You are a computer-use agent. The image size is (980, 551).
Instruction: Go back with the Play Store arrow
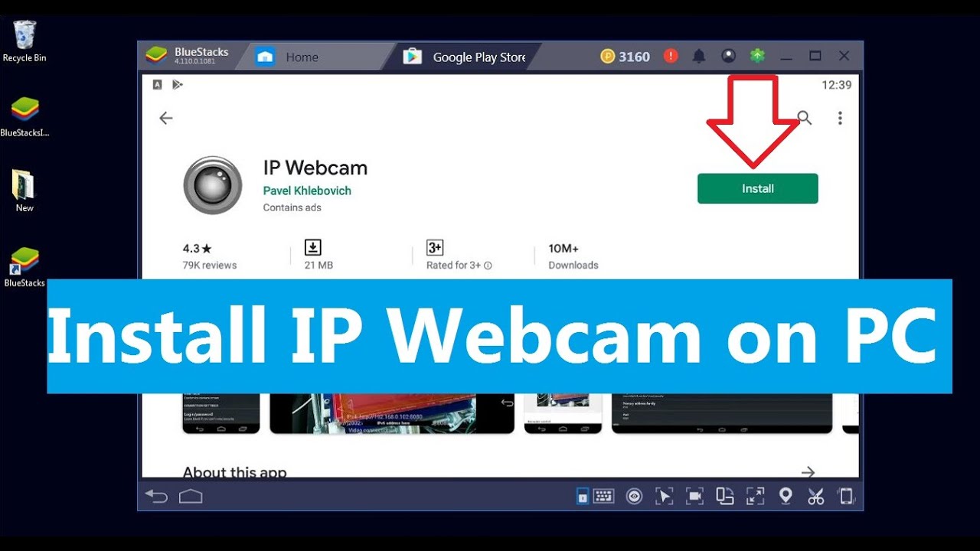tap(165, 118)
